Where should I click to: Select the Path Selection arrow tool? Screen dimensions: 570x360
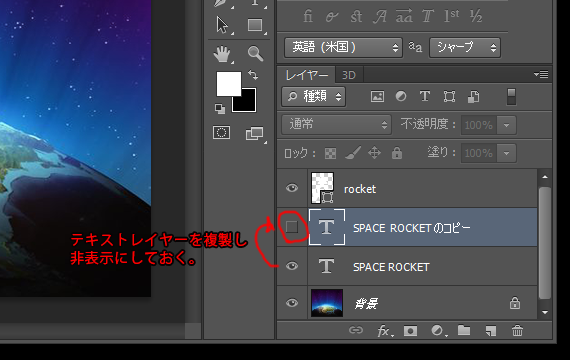[222, 25]
